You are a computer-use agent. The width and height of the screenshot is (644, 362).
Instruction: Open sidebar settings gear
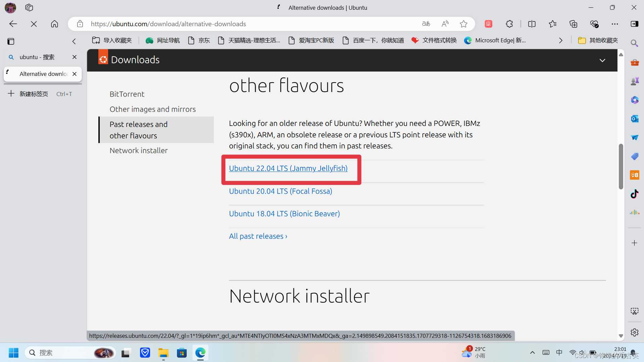click(635, 332)
